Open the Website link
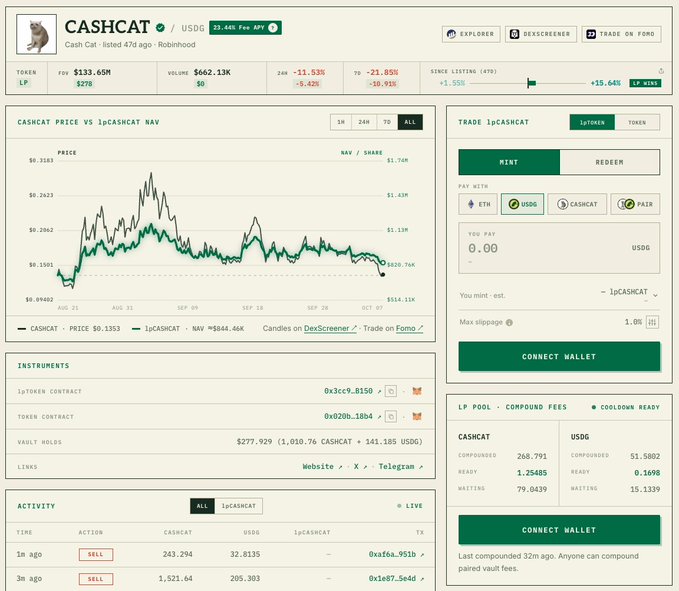The image size is (679, 591). coord(322,467)
